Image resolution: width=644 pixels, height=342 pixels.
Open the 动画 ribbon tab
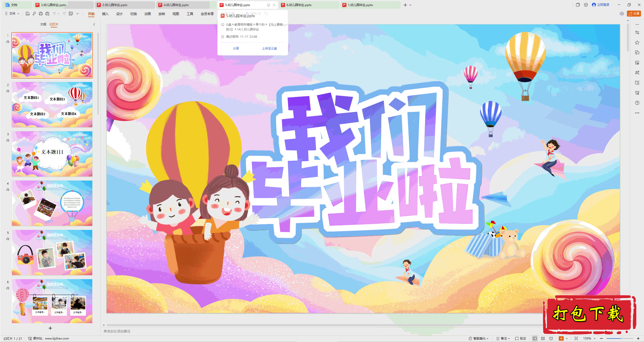coord(148,14)
